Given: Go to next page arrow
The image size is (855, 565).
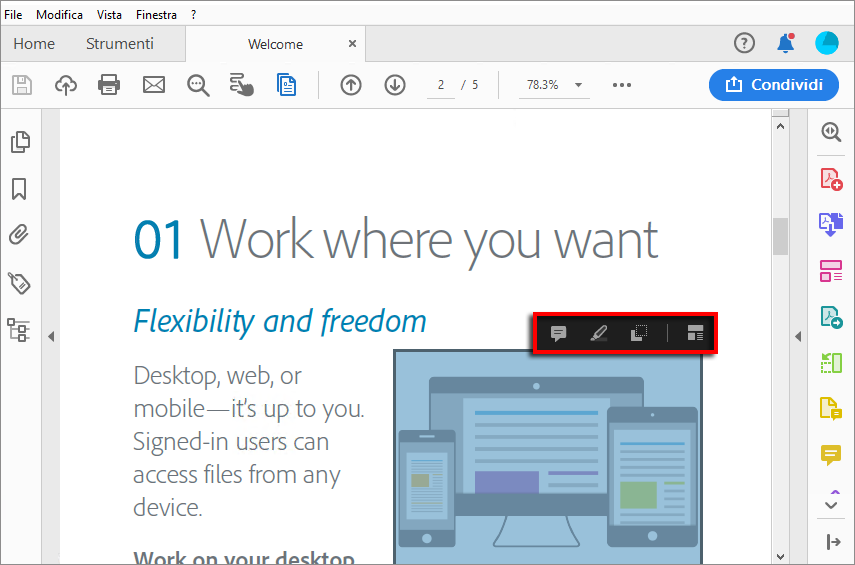Looking at the screenshot, I should point(395,85).
